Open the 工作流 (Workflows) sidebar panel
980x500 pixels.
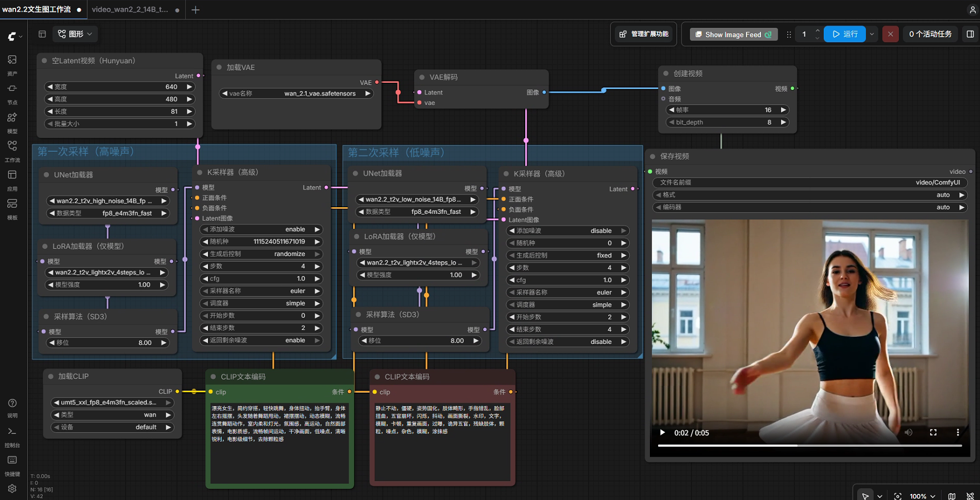[x=12, y=151]
